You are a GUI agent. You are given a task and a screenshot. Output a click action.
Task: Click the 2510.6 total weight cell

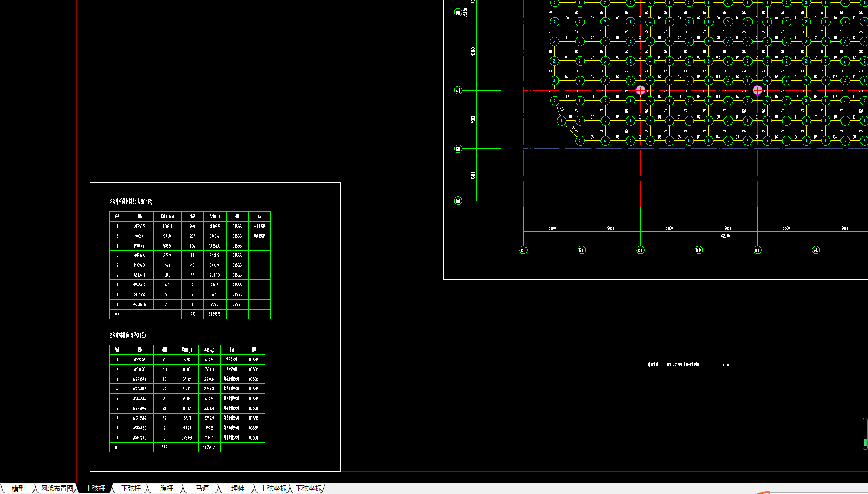tap(209, 379)
